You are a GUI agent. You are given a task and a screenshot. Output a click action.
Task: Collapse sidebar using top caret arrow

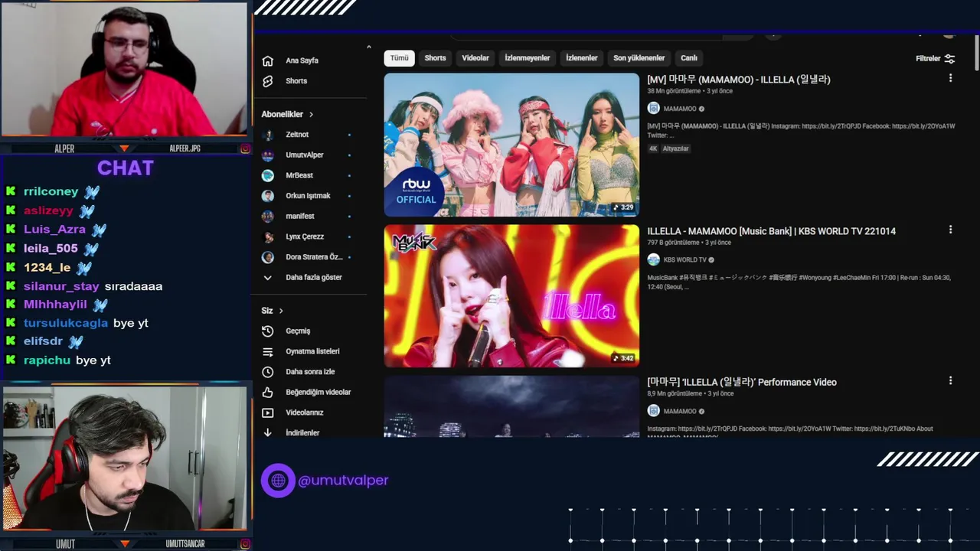[x=369, y=47]
